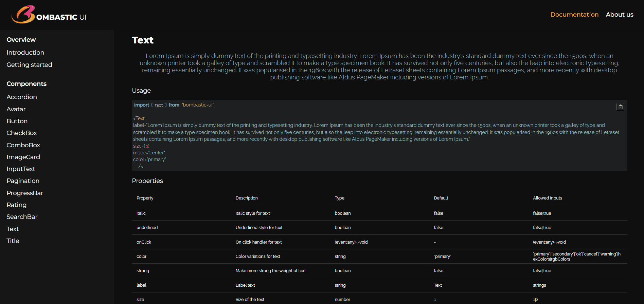Select the color property cell
Image resolution: width=644 pixels, height=304 pixels.
click(141, 256)
